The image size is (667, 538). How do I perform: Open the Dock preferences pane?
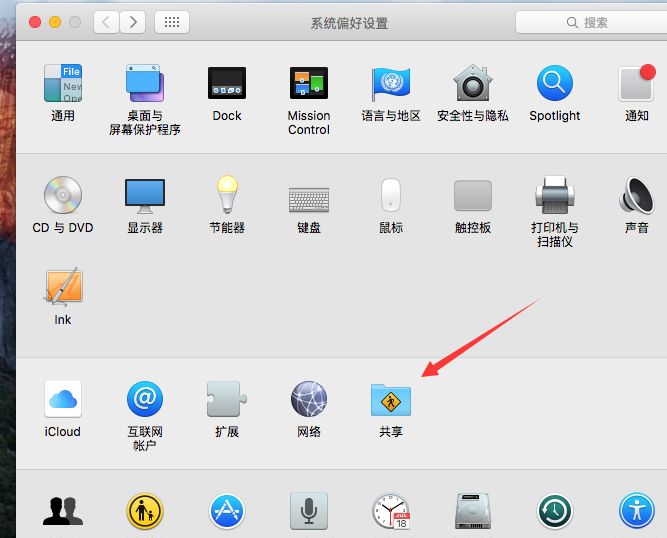(227, 83)
